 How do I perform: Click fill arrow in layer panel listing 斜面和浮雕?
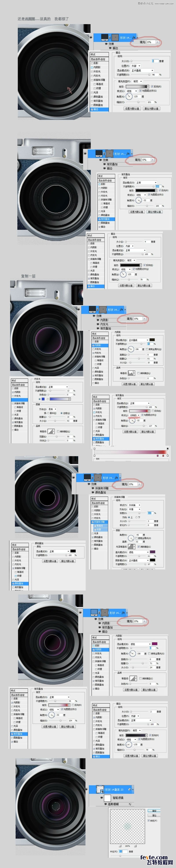click(x=139, y=484)
